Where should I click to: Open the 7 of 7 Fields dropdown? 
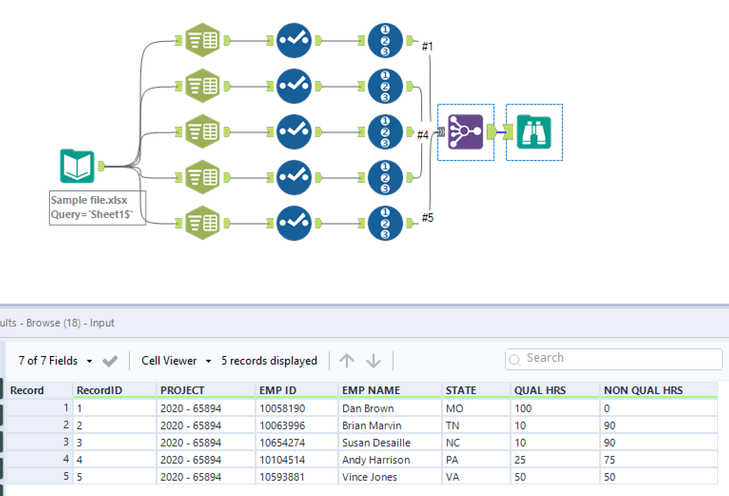(x=55, y=361)
